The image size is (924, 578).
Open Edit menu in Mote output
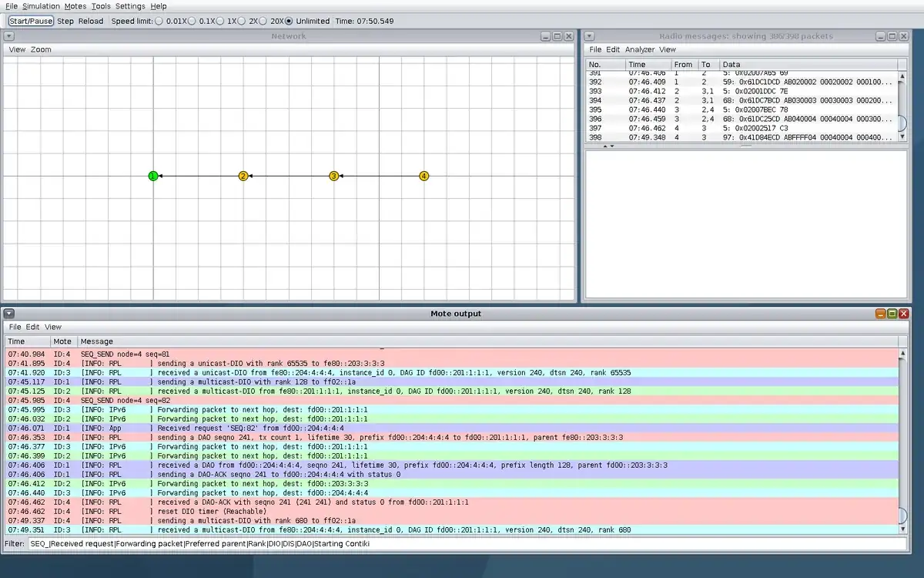pyautogui.click(x=32, y=327)
